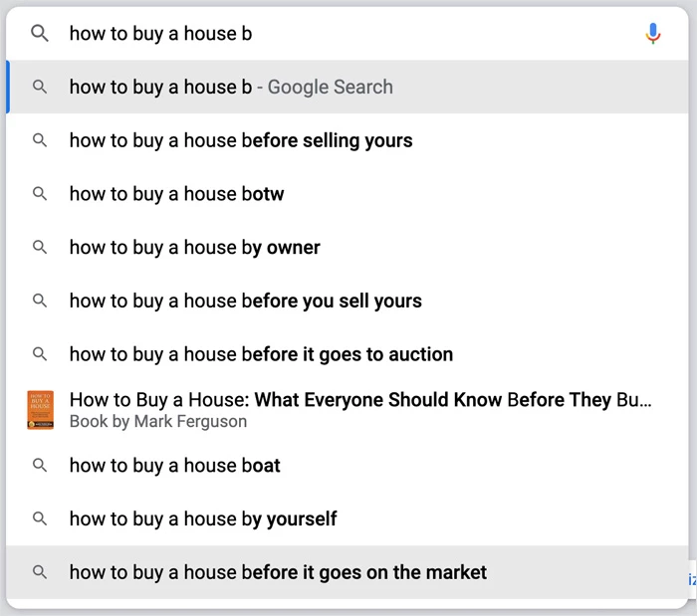Click the search icon in the search box

point(40,34)
